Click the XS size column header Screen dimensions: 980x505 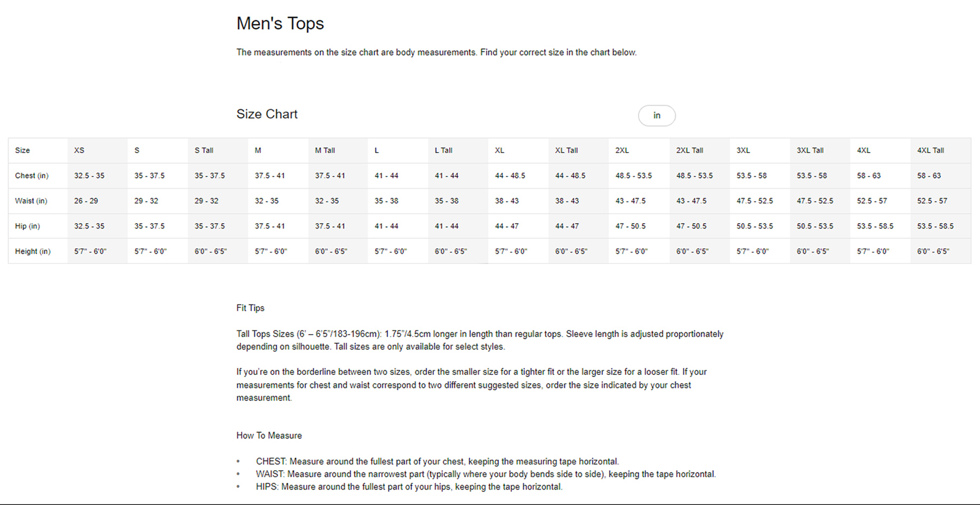[79, 150]
